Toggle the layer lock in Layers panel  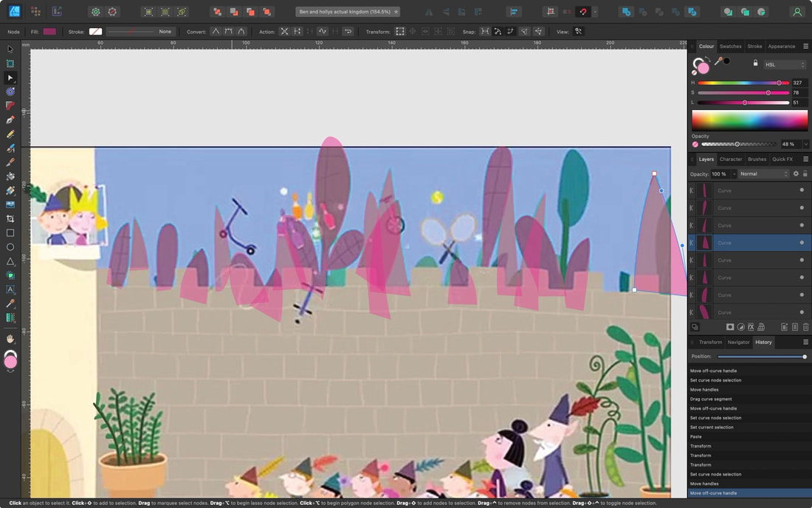[x=805, y=174]
